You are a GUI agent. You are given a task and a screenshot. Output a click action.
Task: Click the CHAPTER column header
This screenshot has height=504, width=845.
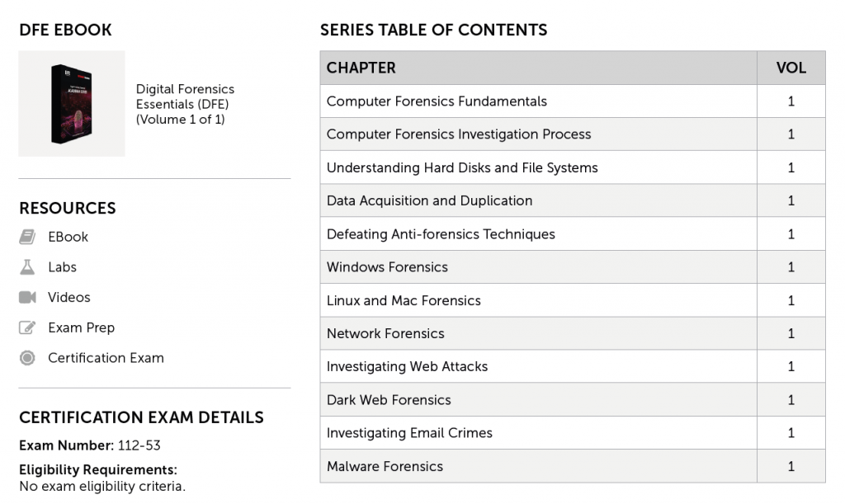pos(361,68)
